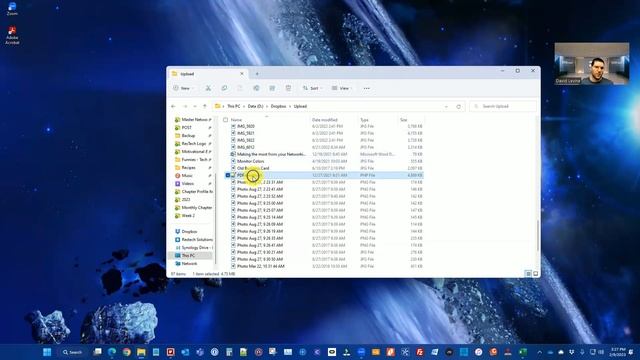Open Synology Drive in the navigation pane
The width and height of the screenshot is (640, 360).
[x=193, y=247]
